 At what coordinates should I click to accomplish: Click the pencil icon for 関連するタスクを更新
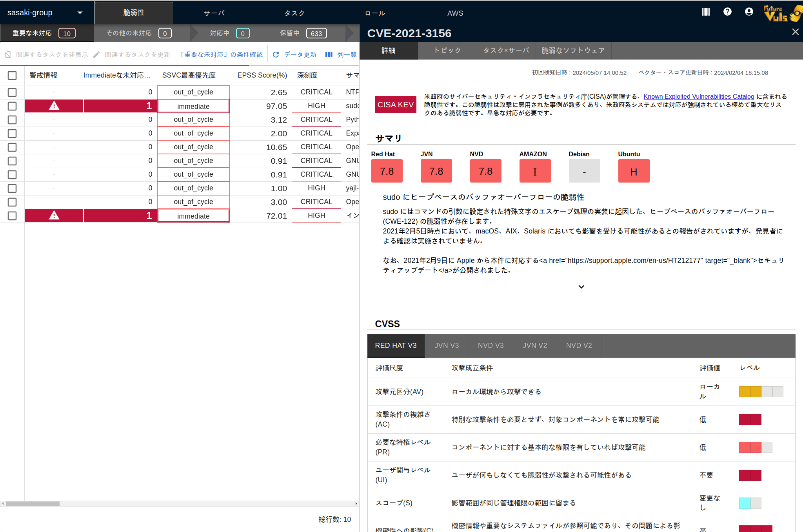tap(96, 54)
